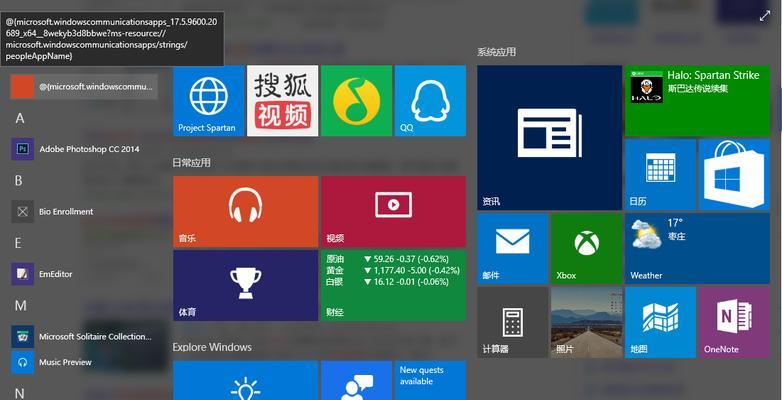782x400 pixels.
Task: Click the Photoshop Ps icon in list
Action: pos(22,149)
